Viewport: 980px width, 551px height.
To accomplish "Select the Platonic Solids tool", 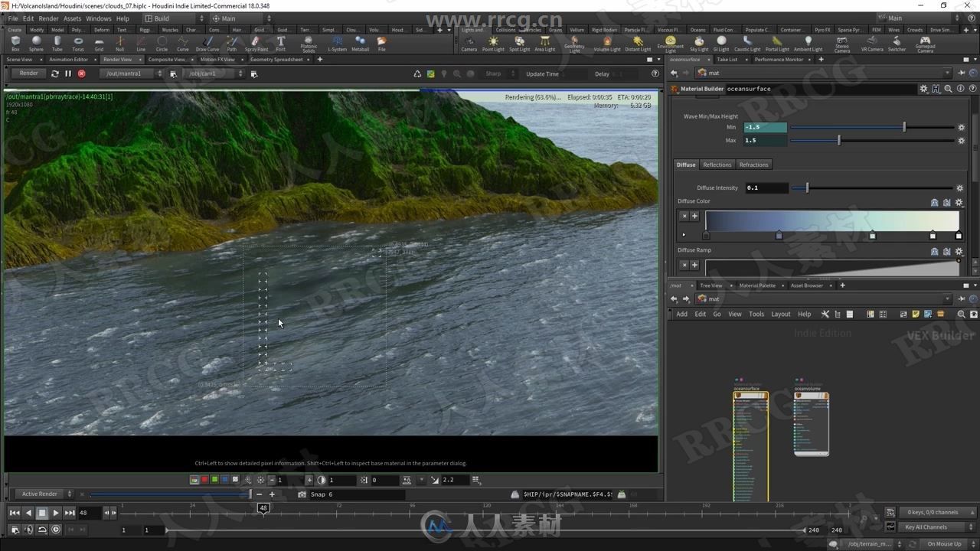I will coord(309,44).
